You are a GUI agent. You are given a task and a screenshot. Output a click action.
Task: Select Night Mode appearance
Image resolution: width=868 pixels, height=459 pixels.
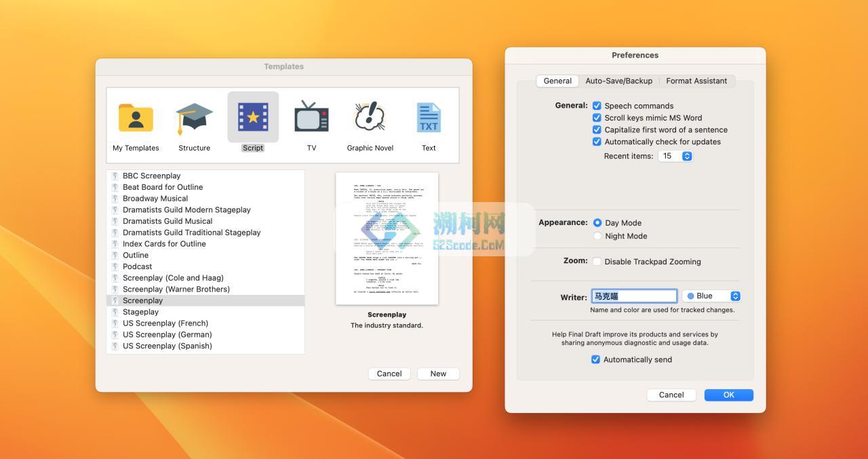(x=597, y=236)
